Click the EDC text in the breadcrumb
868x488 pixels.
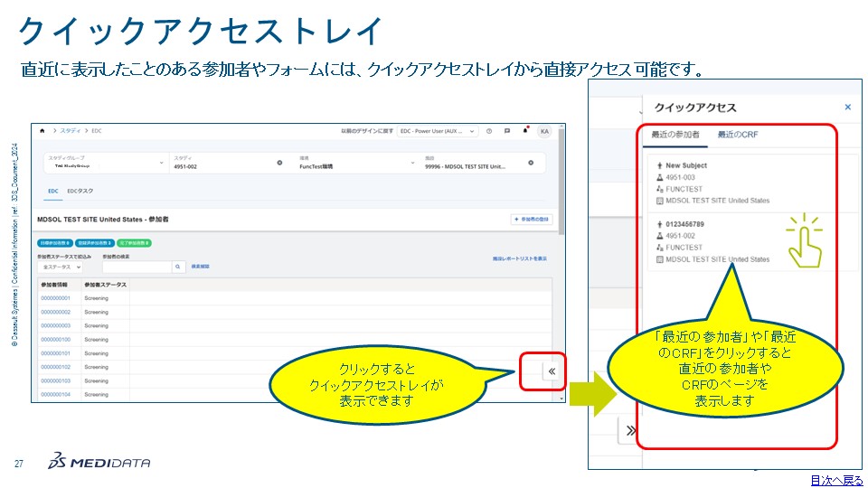97,131
